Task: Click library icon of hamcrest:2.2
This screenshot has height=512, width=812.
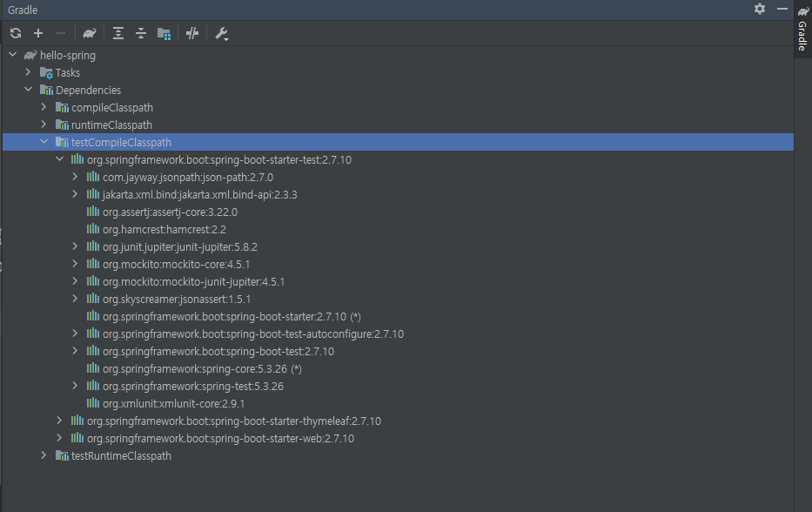Action: point(93,229)
